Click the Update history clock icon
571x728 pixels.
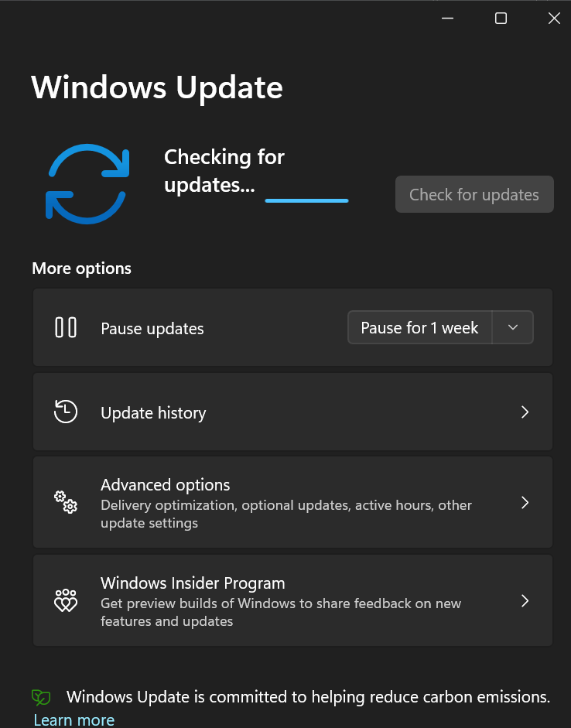click(66, 412)
